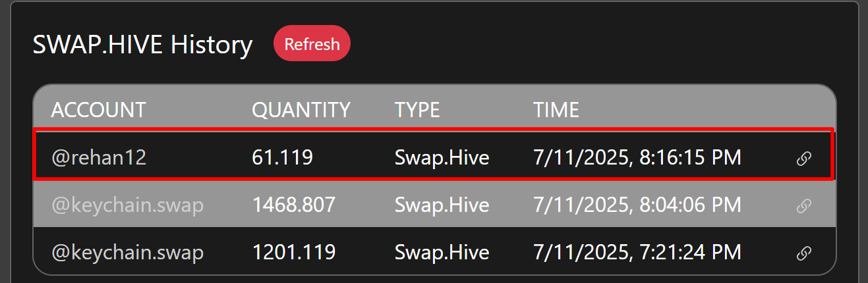Click the Refresh button

312,44
